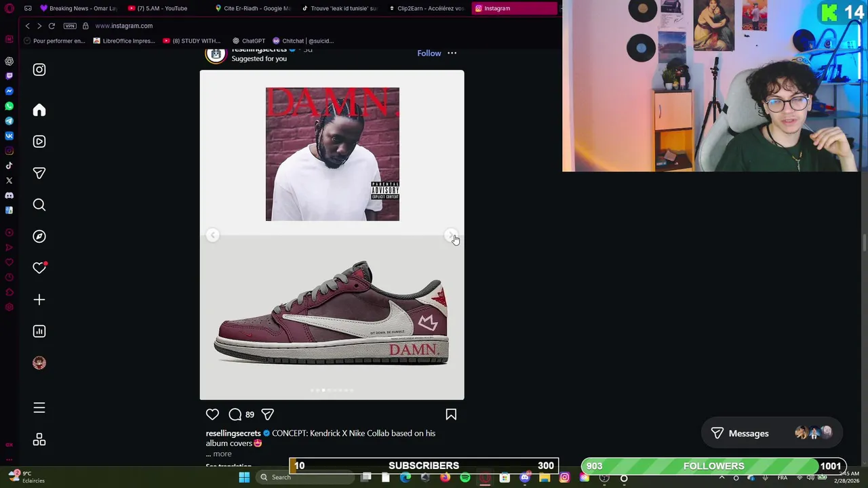Click the sneaker carousel image
Image resolution: width=868 pixels, height=488 pixels.
click(332, 235)
